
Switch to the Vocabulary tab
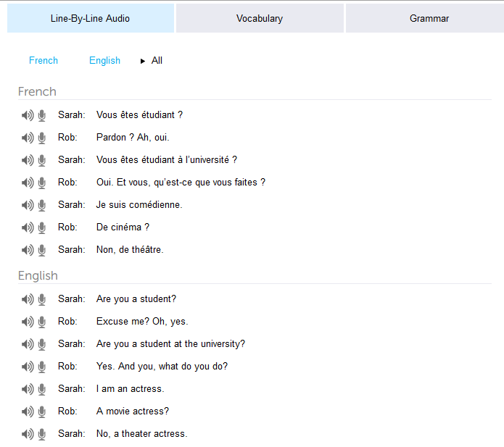(260, 18)
